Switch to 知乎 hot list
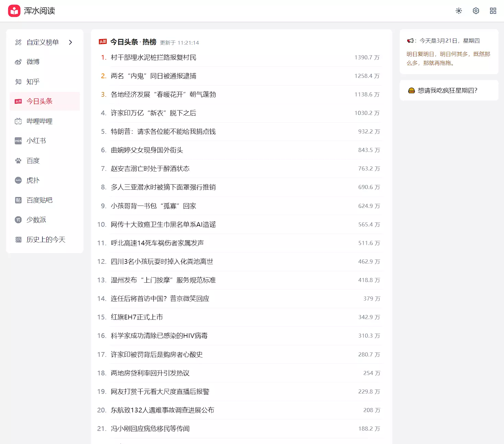This screenshot has height=444, width=504. pyautogui.click(x=33, y=82)
